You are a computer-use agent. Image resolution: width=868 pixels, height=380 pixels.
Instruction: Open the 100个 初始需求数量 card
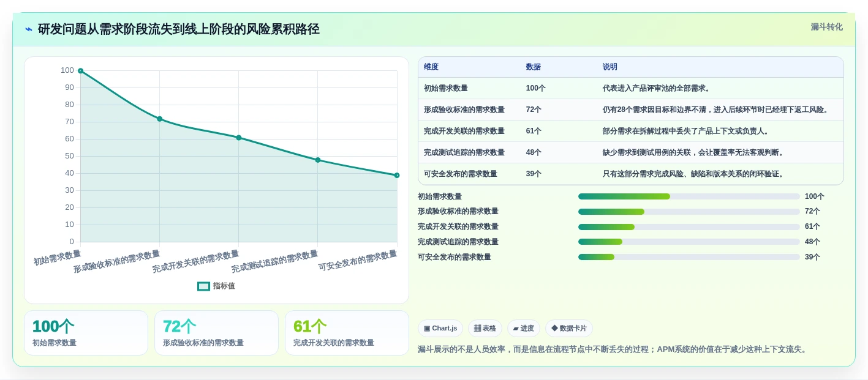pos(86,333)
